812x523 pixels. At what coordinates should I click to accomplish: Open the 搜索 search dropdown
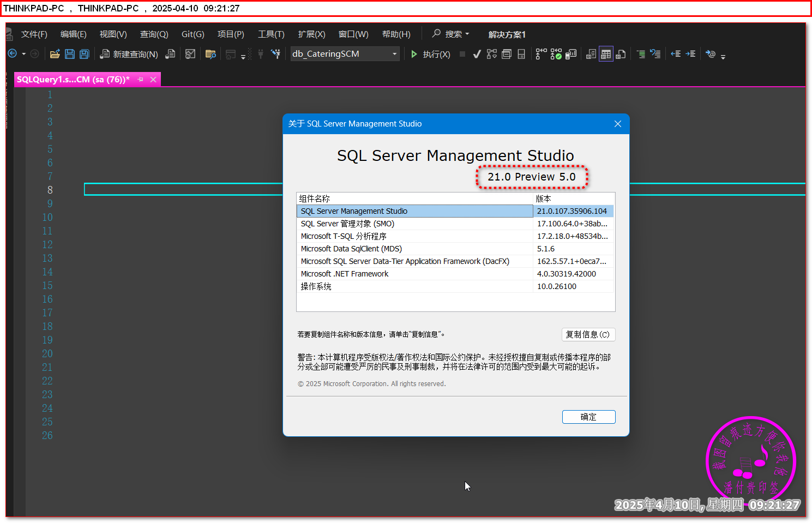coord(451,34)
